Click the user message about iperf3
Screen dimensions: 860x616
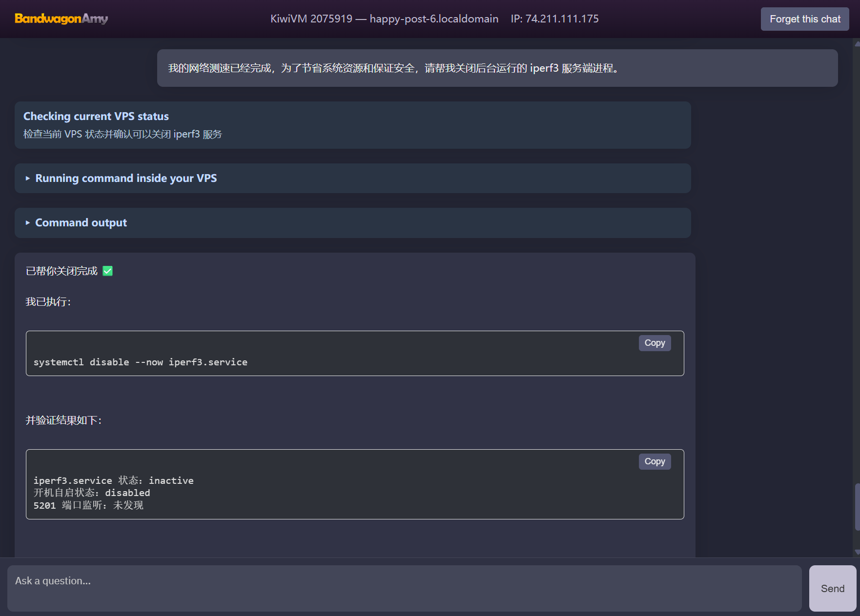(497, 68)
